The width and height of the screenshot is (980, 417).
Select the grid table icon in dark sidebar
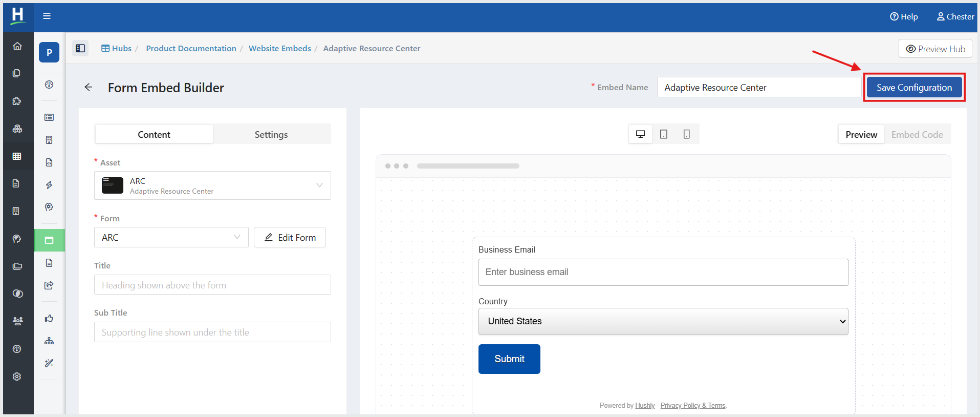(x=17, y=156)
